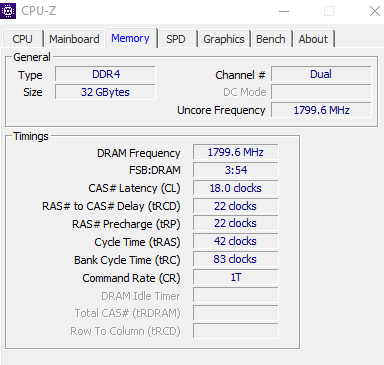
Task: Click the Dual channel value field
Action: tap(321, 74)
